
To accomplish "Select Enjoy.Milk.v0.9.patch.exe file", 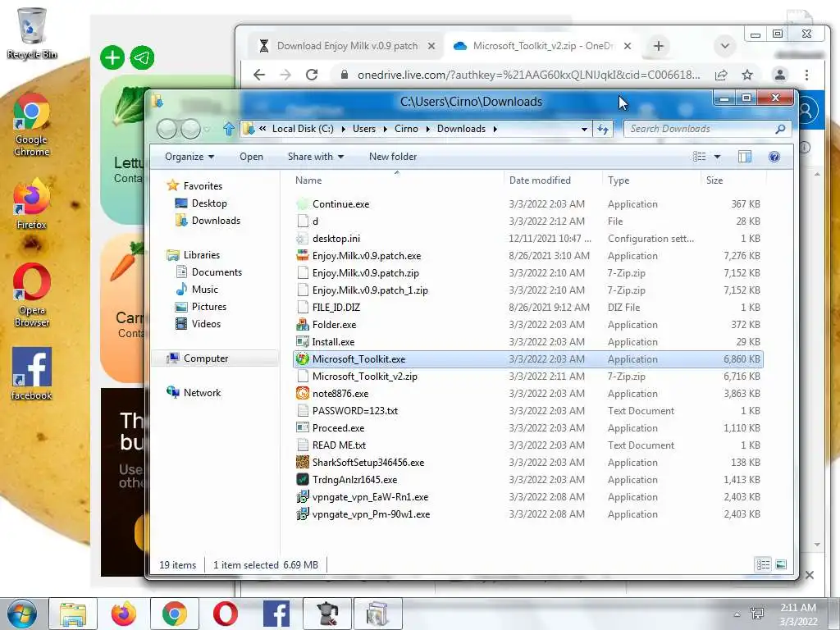I will pos(527,256).
